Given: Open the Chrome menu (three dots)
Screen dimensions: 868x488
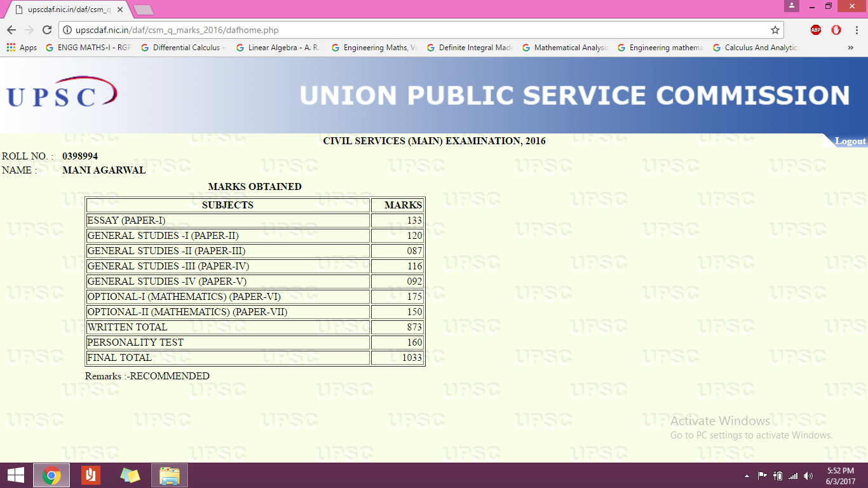Looking at the screenshot, I should click(x=856, y=30).
